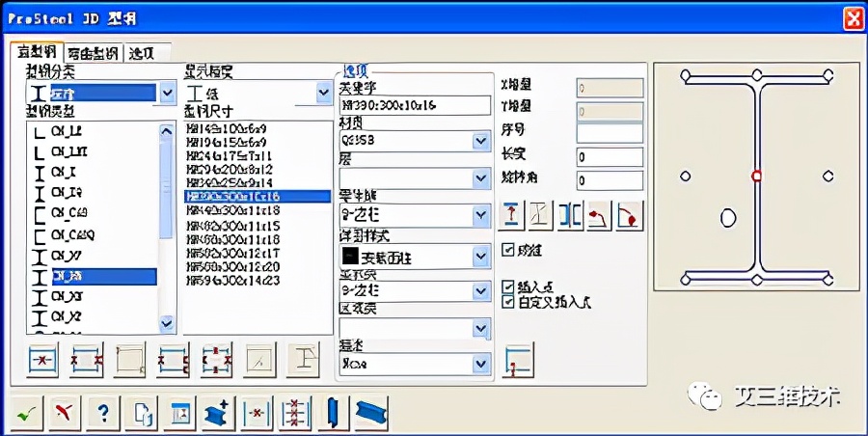Click the red arc rotate icon
The height and width of the screenshot is (436, 868).
point(630,216)
